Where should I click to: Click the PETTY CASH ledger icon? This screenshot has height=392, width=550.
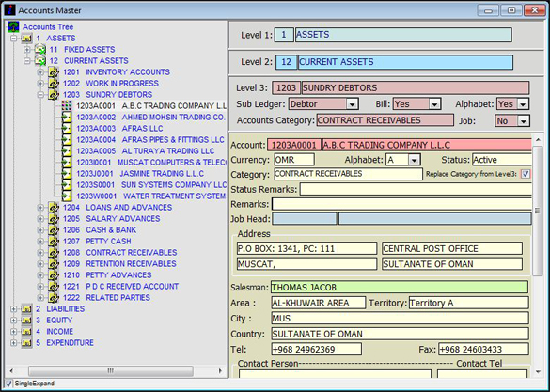[54, 242]
